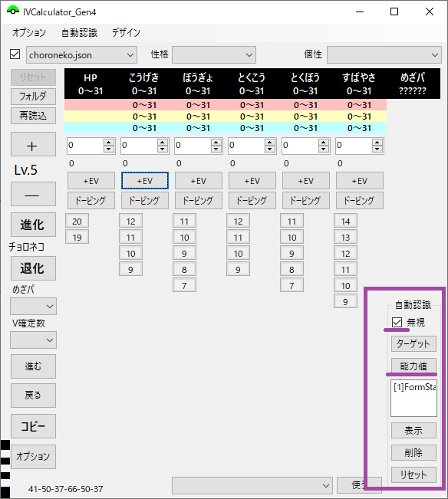This screenshot has width=448, height=499.
Task: Decrease level with the — button
Action: coord(33,194)
